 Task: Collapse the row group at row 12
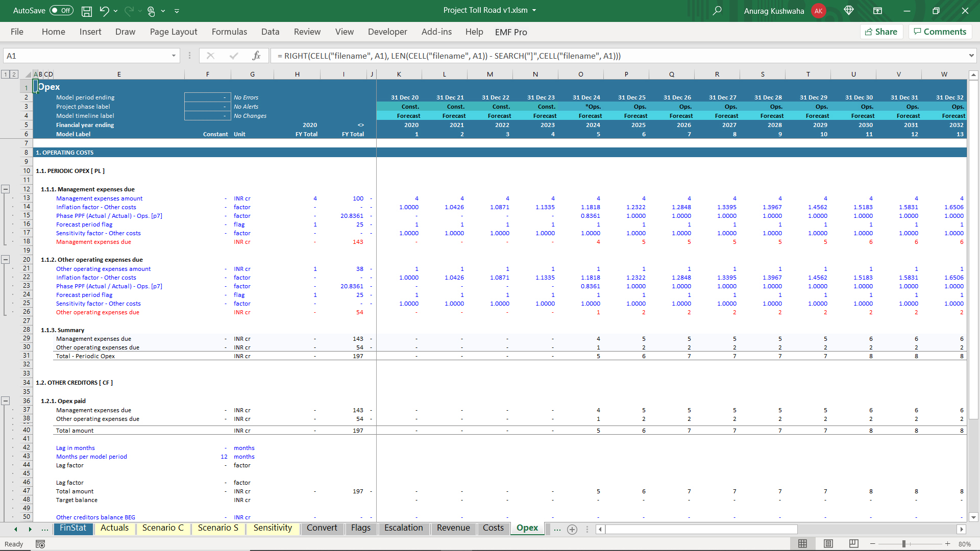click(6, 189)
